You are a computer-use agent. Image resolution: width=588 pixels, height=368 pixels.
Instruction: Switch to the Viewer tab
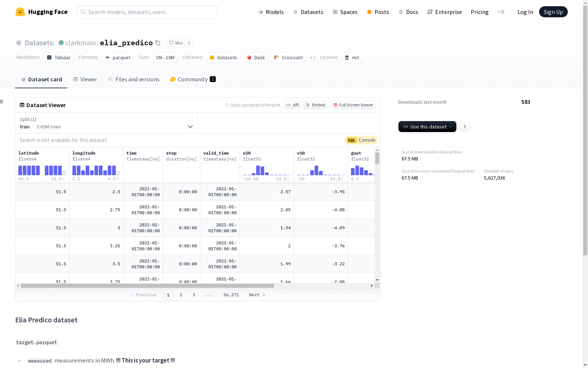85,79
